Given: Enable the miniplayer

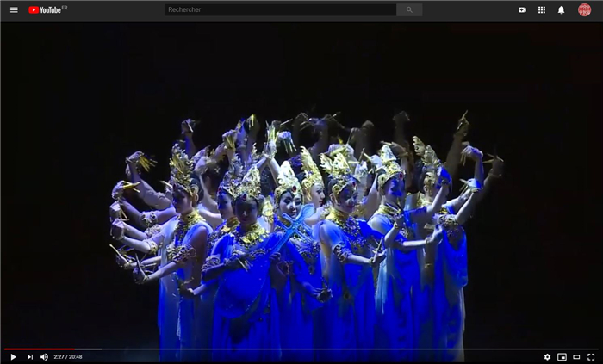Looking at the screenshot, I should pyautogui.click(x=562, y=356).
